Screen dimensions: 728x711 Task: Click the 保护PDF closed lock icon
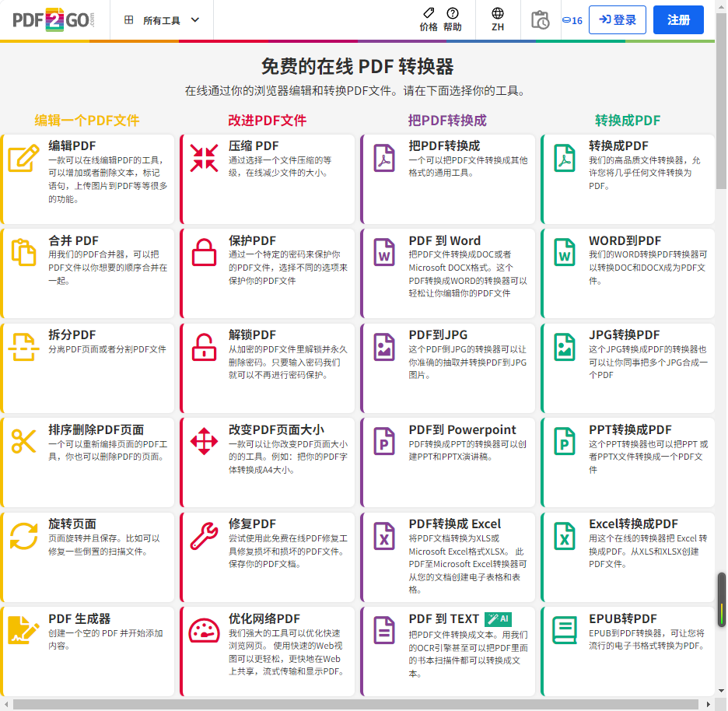coord(204,252)
